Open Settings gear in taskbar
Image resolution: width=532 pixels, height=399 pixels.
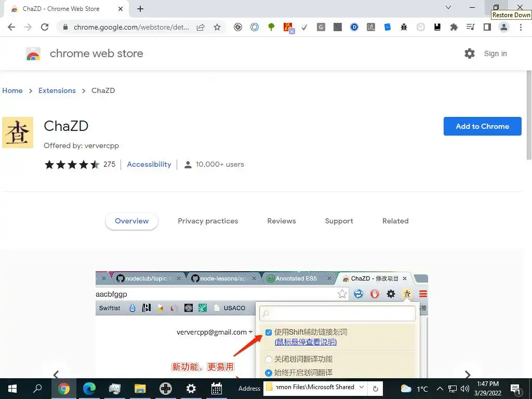191,389
